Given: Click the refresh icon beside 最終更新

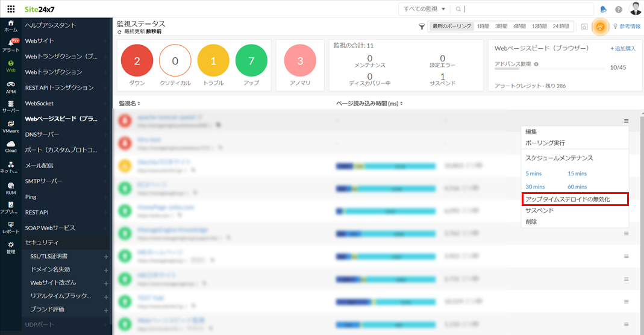Looking at the screenshot, I should 119,31.
